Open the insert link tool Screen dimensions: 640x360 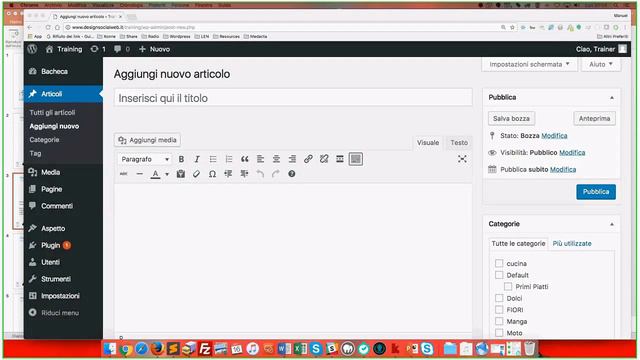pyautogui.click(x=308, y=159)
